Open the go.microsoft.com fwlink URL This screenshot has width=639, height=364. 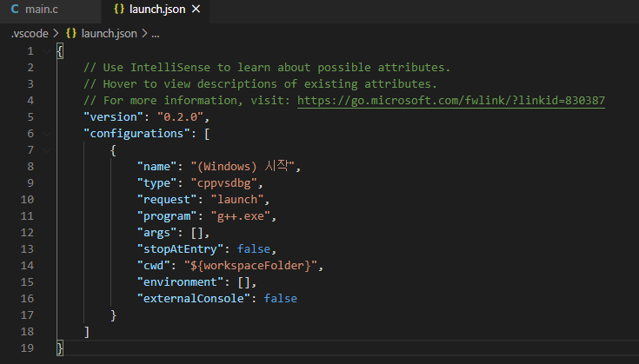[x=451, y=101]
